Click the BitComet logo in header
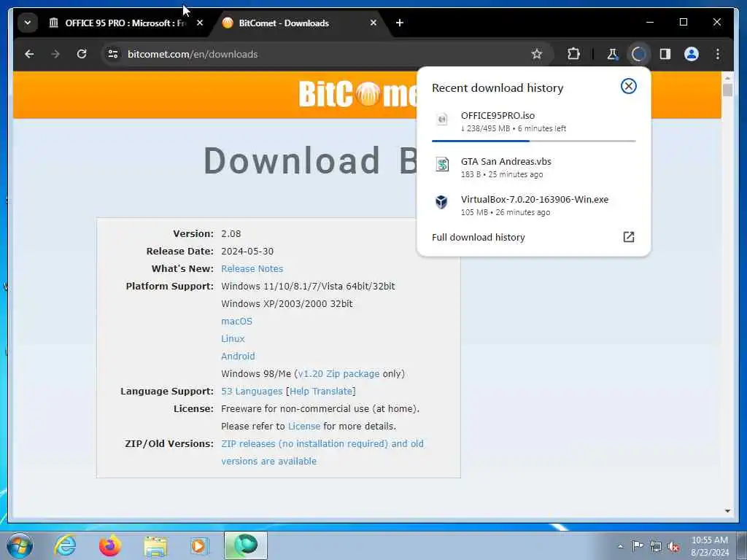 357,94
